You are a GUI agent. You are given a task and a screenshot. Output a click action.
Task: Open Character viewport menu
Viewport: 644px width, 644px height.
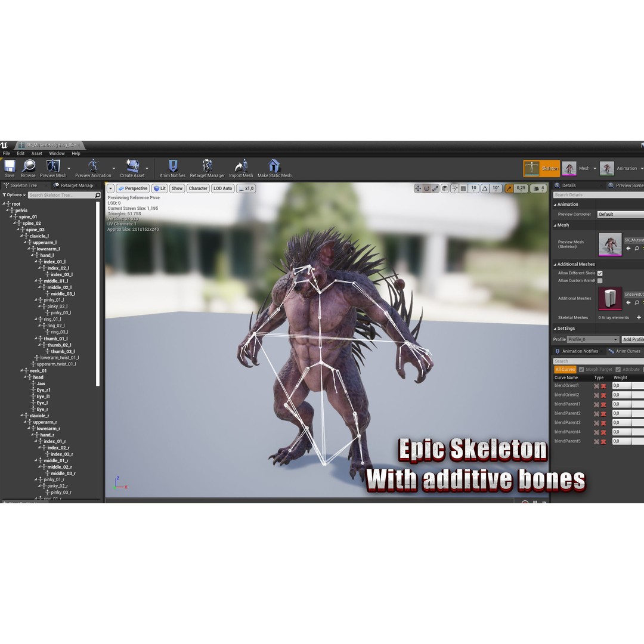tap(198, 188)
